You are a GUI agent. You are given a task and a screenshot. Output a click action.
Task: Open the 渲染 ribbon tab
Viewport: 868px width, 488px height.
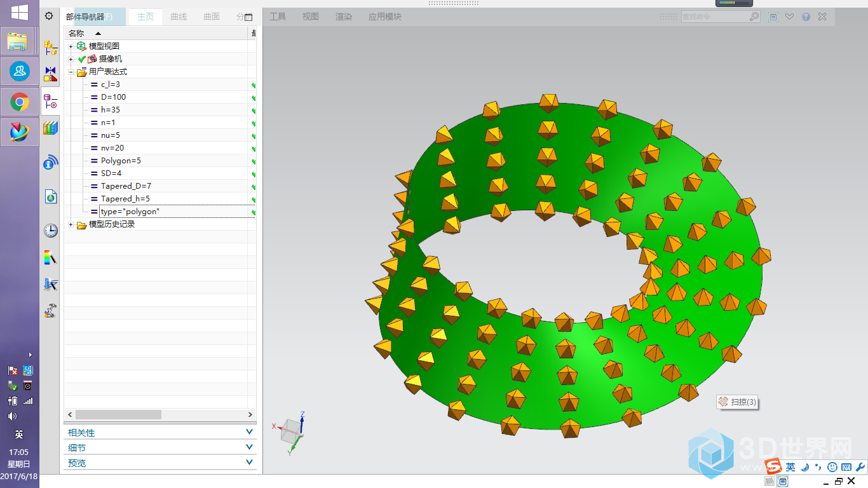(344, 17)
